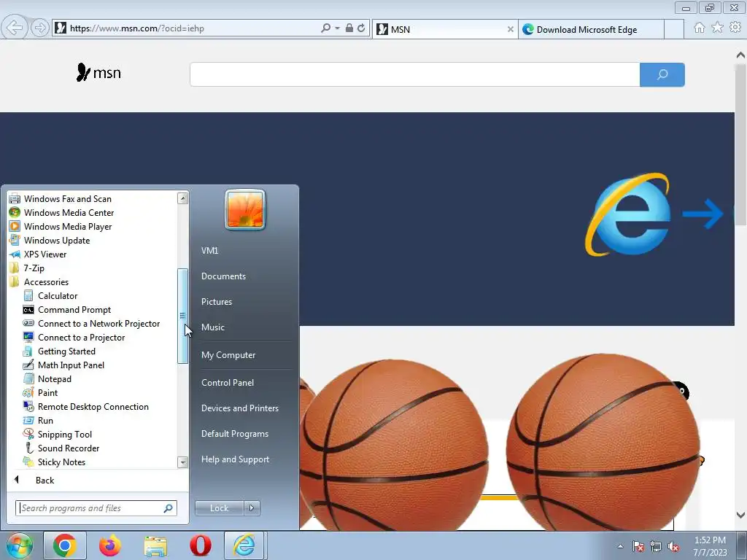Screen dimensions: 747x560
Task: Click the security lock icon in address bar
Action: [349, 28]
